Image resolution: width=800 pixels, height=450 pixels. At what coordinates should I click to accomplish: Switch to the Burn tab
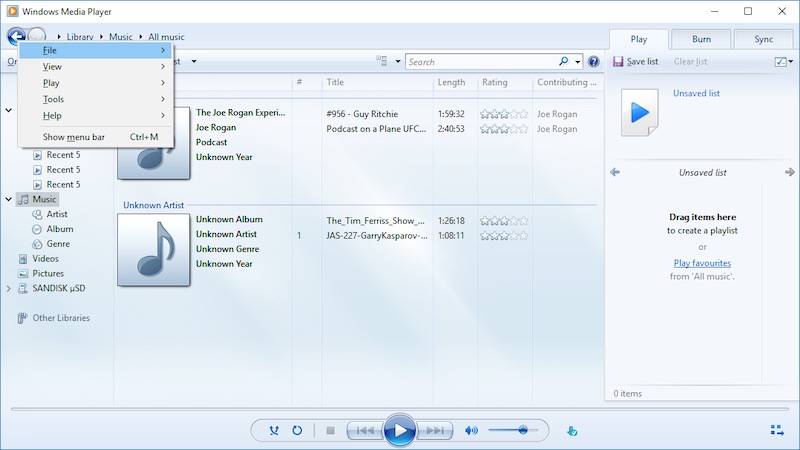click(701, 39)
